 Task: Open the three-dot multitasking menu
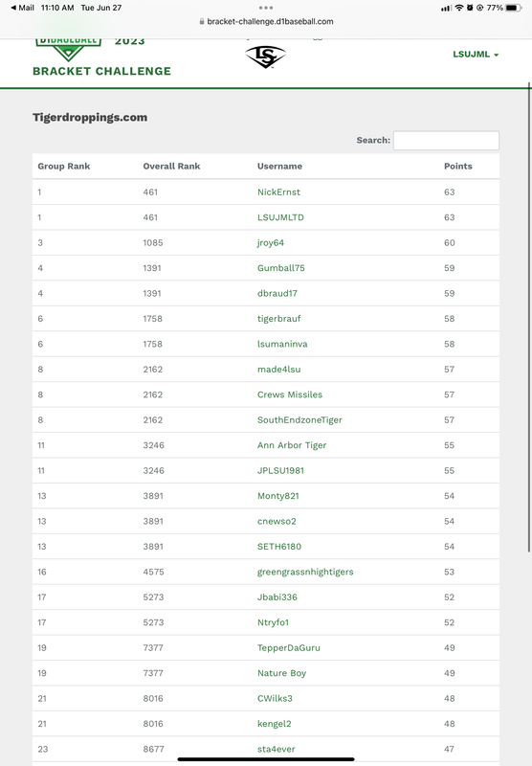(266, 8)
